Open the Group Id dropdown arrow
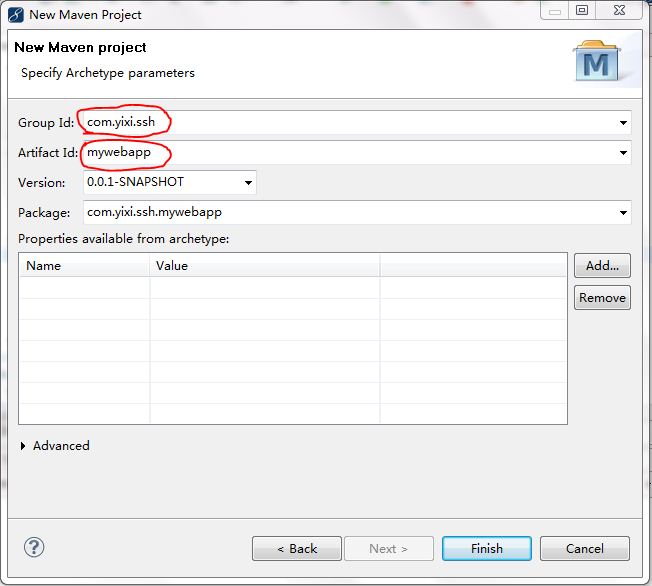 tap(623, 123)
